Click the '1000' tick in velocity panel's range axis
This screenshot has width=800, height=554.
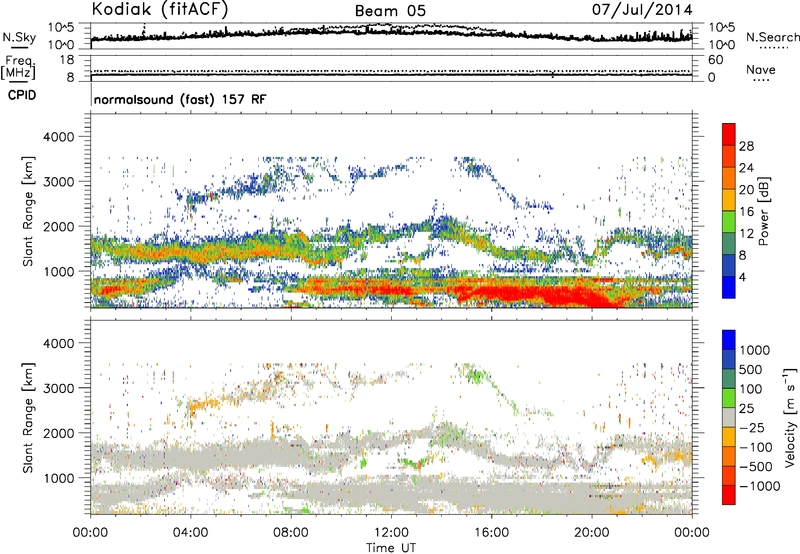pyautogui.click(x=59, y=478)
